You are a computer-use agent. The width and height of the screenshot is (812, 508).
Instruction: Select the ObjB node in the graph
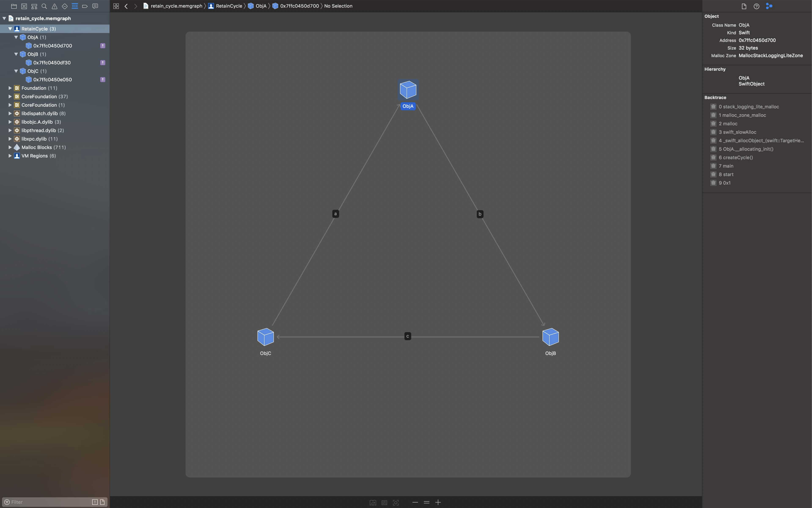(x=550, y=337)
